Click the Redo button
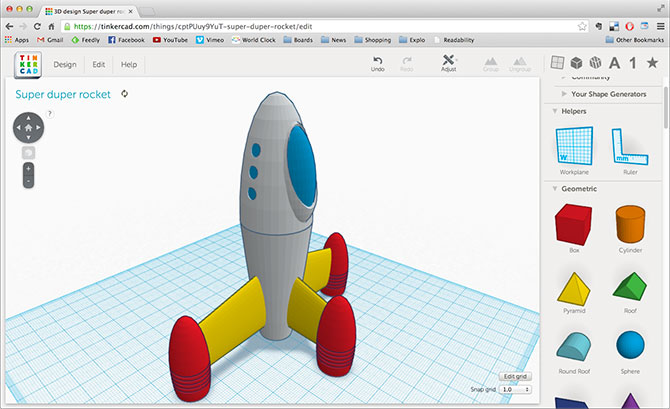Viewport: 670px width, 409px height. click(407, 64)
